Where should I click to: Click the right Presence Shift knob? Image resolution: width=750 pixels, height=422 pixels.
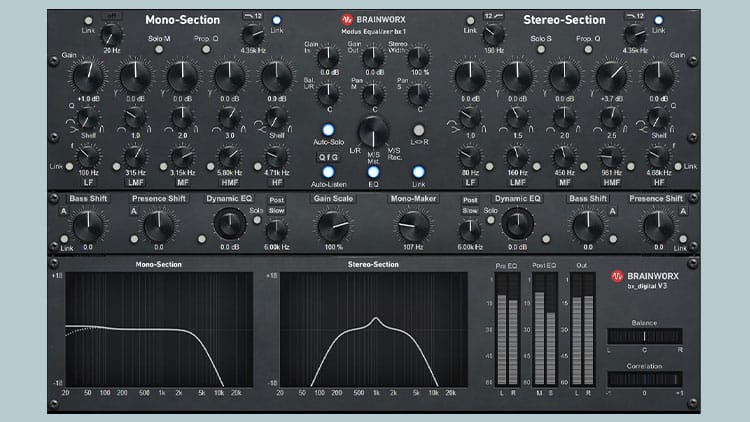[658, 226]
